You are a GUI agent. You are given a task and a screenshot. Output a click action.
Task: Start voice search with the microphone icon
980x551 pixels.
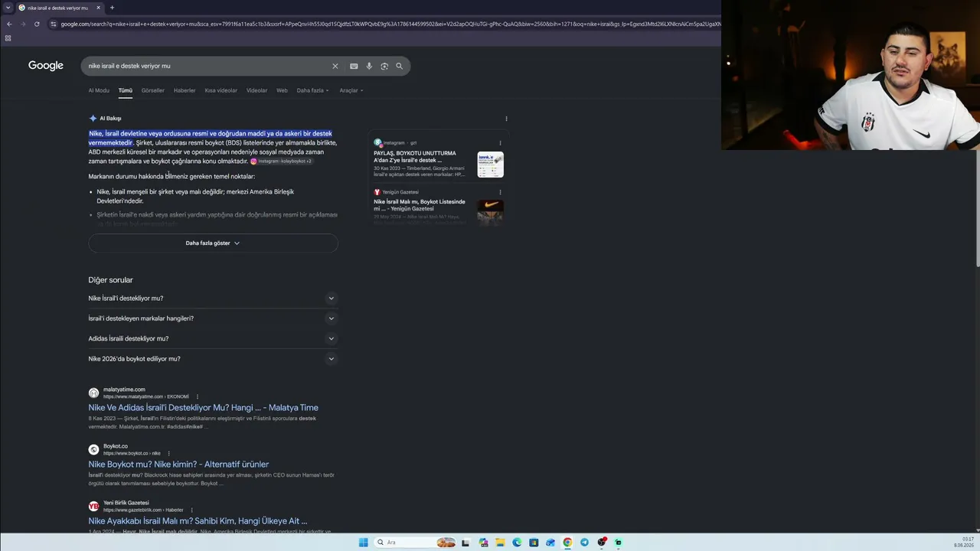369,66
